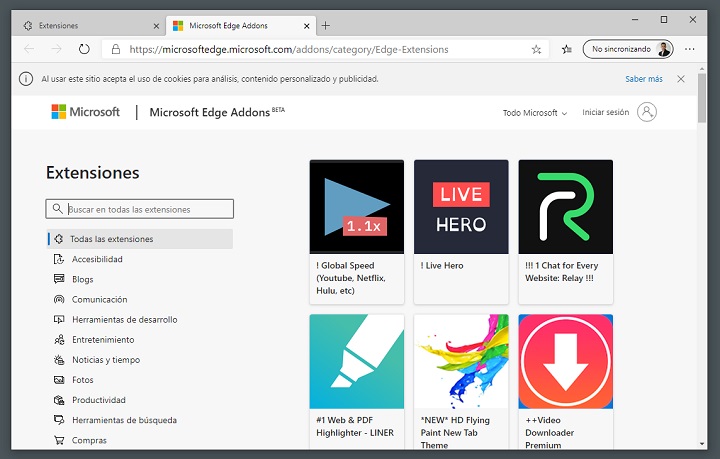The height and width of the screenshot is (459, 720).
Task: Dismiss the cookie notice banner
Action: pyautogui.click(x=681, y=79)
